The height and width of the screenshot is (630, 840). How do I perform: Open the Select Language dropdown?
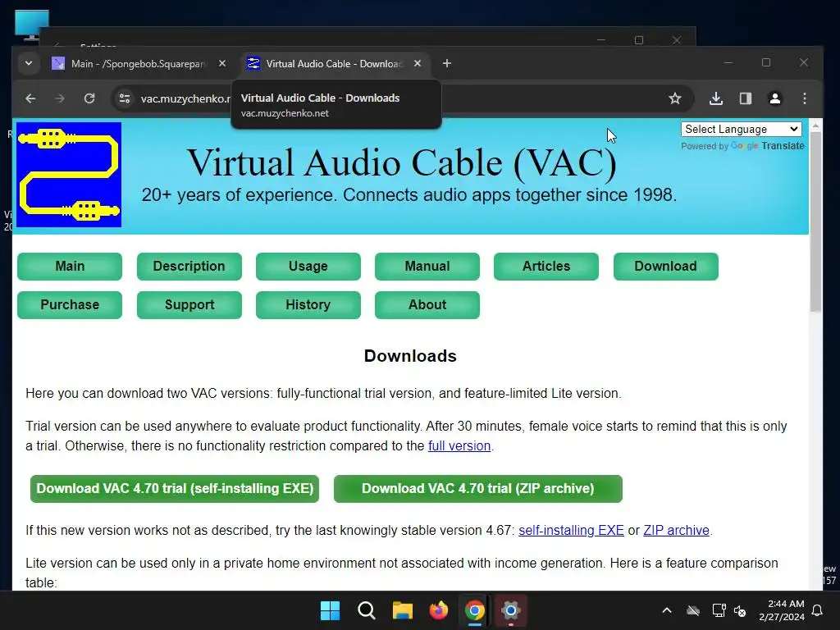pyautogui.click(x=742, y=129)
